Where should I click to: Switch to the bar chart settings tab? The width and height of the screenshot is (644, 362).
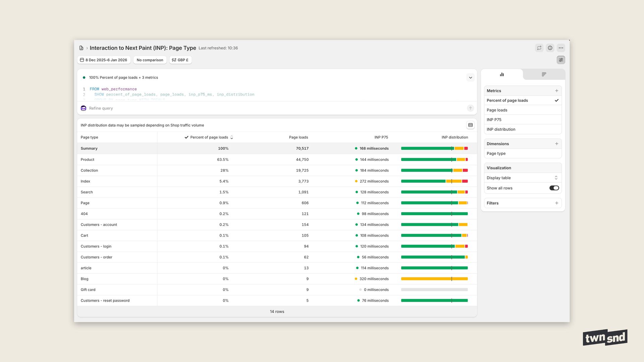coord(502,74)
